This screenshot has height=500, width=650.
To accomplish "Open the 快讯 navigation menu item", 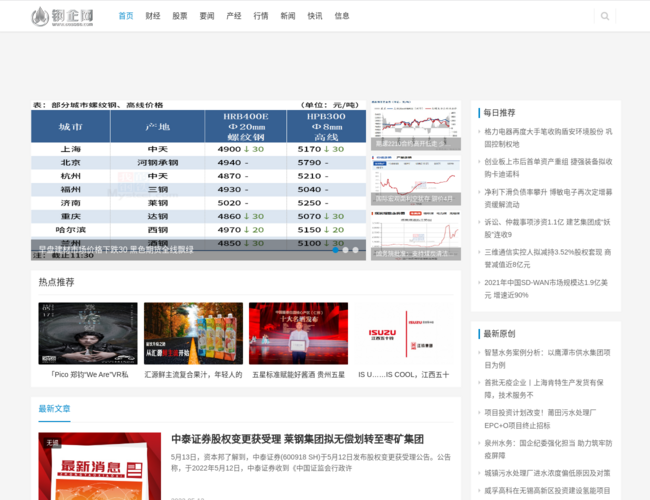I will pos(315,16).
